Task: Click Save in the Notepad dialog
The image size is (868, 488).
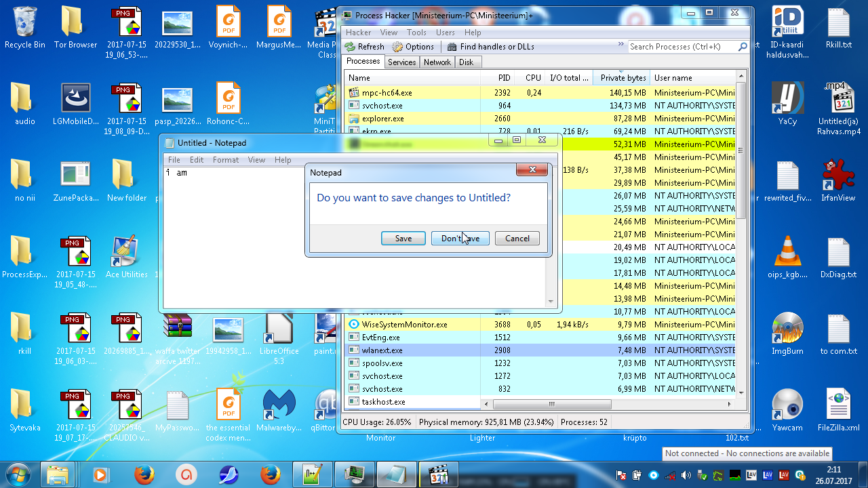Action: coord(403,238)
